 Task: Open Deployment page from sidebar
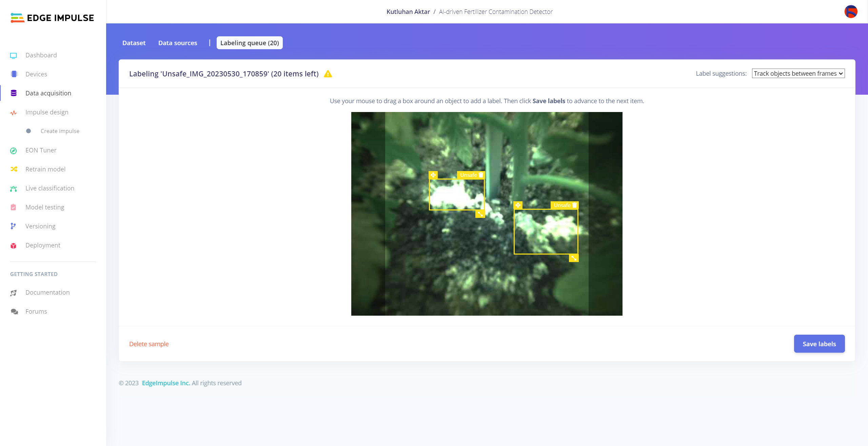43,245
